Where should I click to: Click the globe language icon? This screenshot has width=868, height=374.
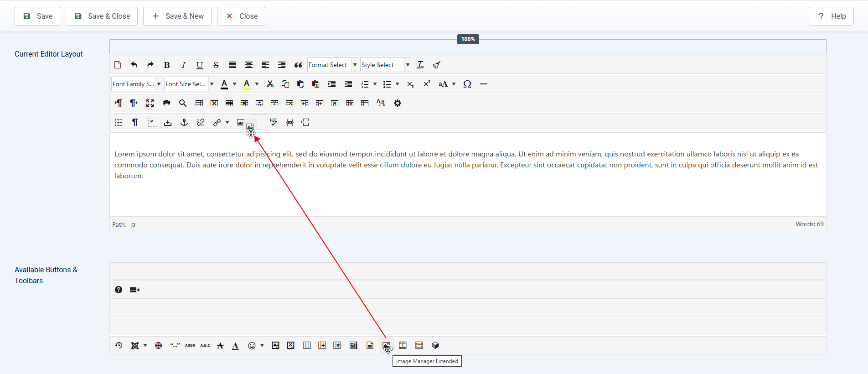[158, 345]
